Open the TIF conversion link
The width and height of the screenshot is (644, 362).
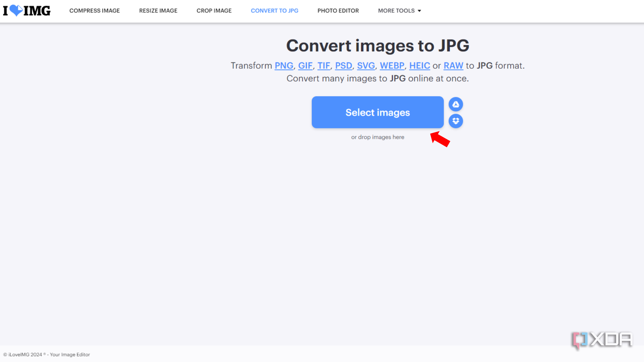[324, 66]
